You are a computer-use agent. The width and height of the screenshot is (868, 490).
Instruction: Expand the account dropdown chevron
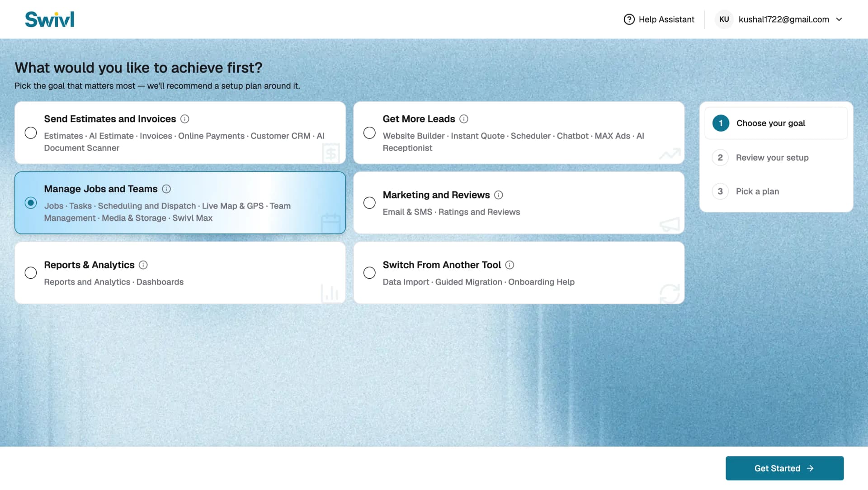click(839, 19)
